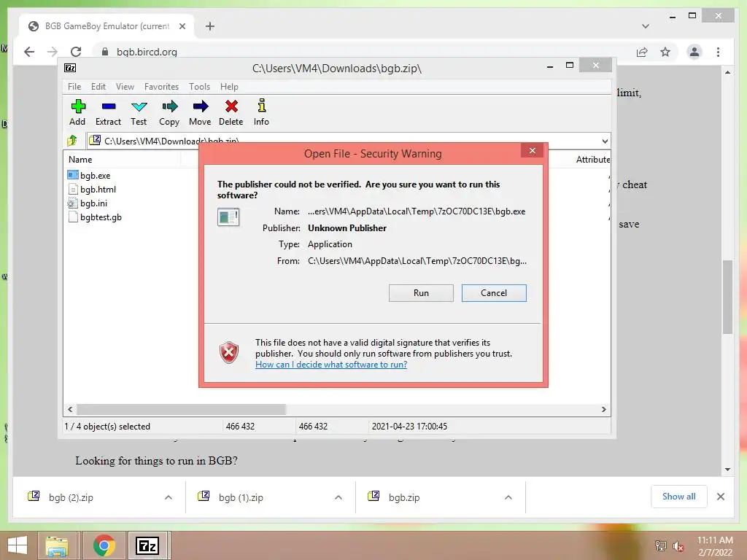Open Chrome profile avatar

pyautogui.click(x=694, y=52)
